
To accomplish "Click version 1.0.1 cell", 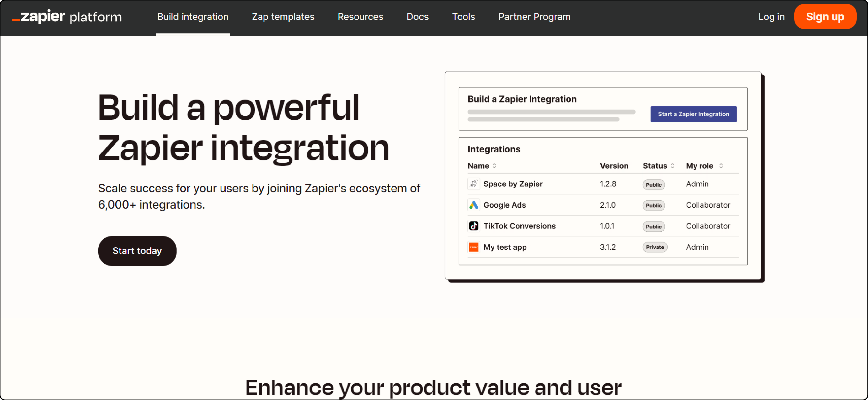I will [607, 226].
